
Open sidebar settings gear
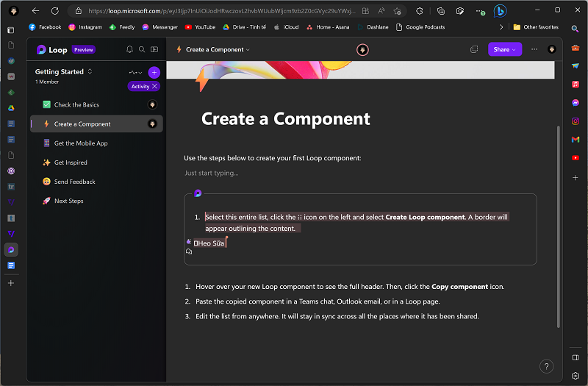[576, 376]
